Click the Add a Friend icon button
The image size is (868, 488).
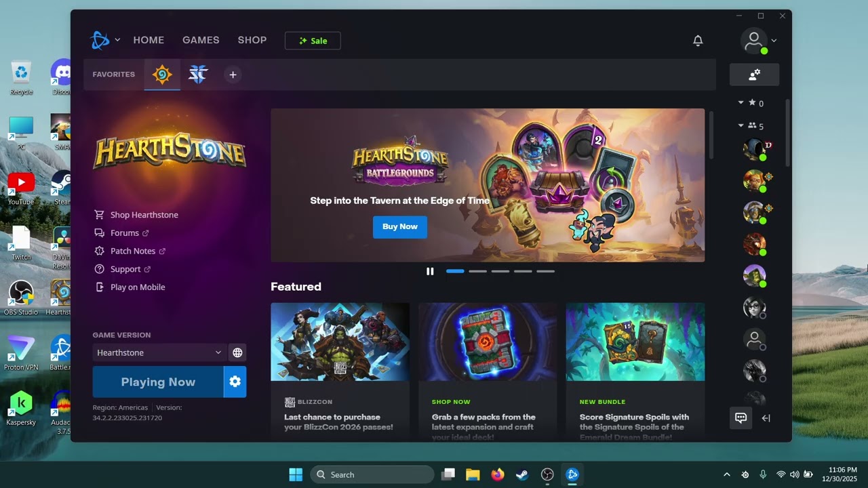(x=754, y=75)
